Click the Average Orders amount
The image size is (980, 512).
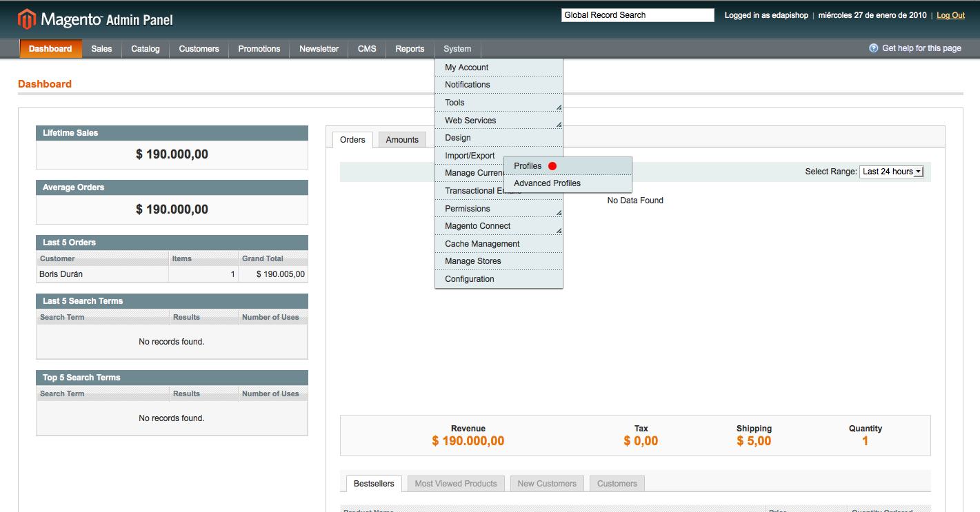[172, 209]
